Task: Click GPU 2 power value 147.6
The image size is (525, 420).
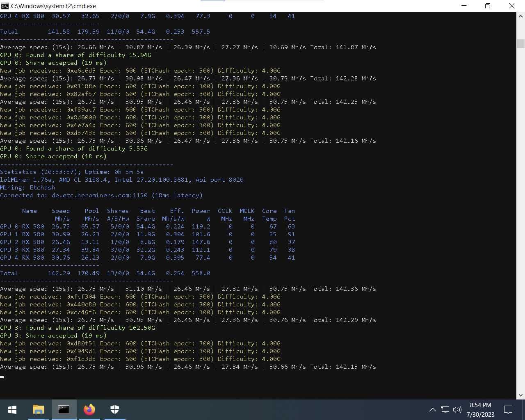Action: (x=201, y=242)
